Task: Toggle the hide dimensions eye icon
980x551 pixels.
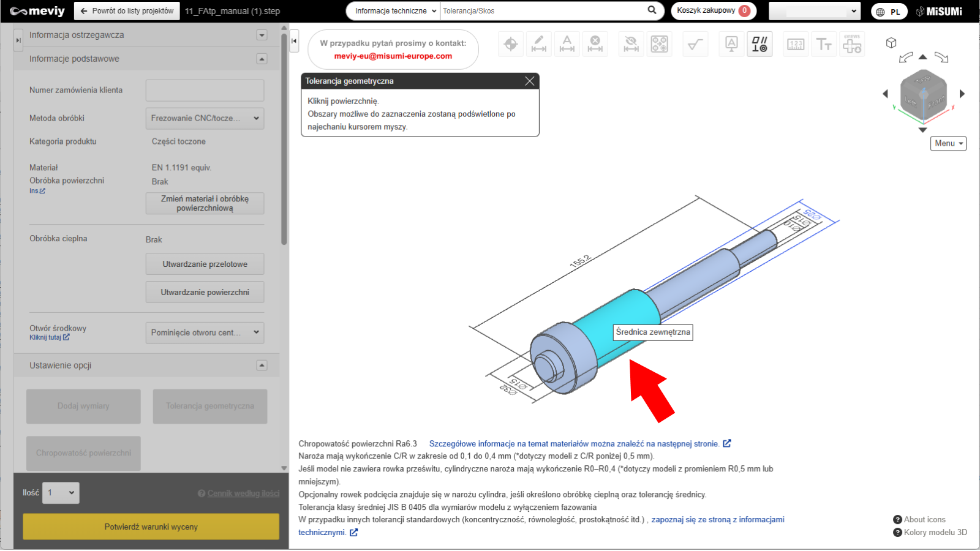Action: 631,44
